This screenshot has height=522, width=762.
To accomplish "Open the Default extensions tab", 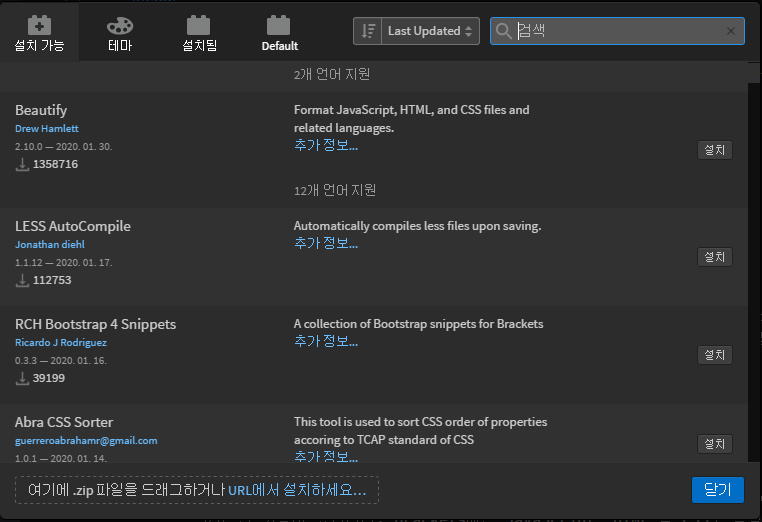I will click(x=279, y=34).
